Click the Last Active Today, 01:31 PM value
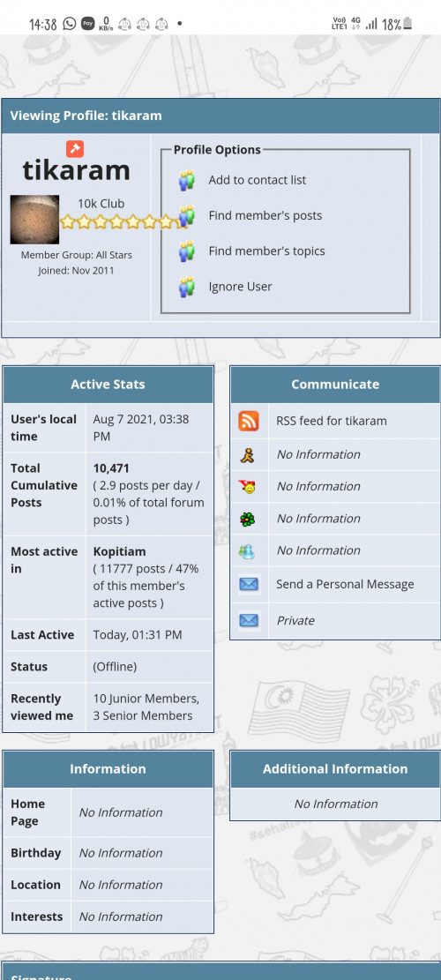Image resolution: width=441 pixels, height=980 pixels. pyautogui.click(x=138, y=635)
